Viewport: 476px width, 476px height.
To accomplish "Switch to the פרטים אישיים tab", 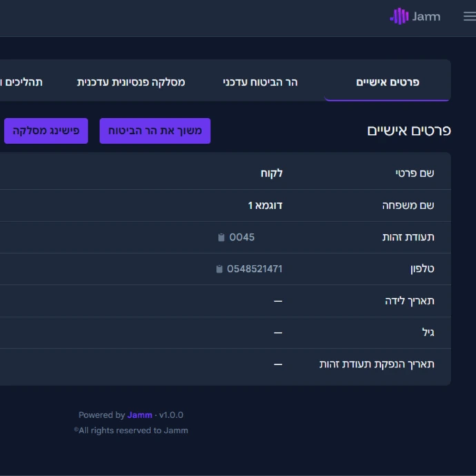I will click(x=387, y=82).
